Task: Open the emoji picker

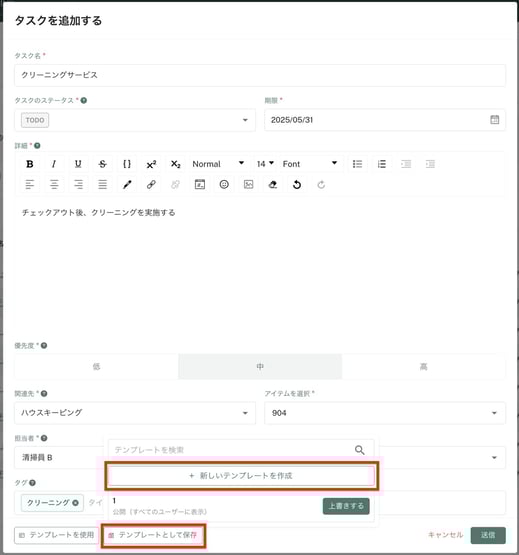Action: [224, 184]
